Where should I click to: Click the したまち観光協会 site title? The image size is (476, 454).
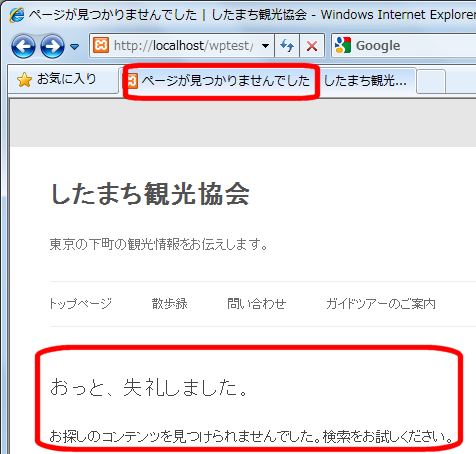pyautogui.click(x=150, y=194)
